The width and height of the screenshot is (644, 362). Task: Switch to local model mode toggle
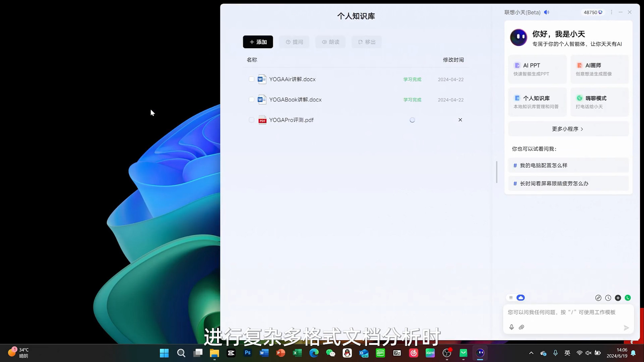[x=511, y=298]
